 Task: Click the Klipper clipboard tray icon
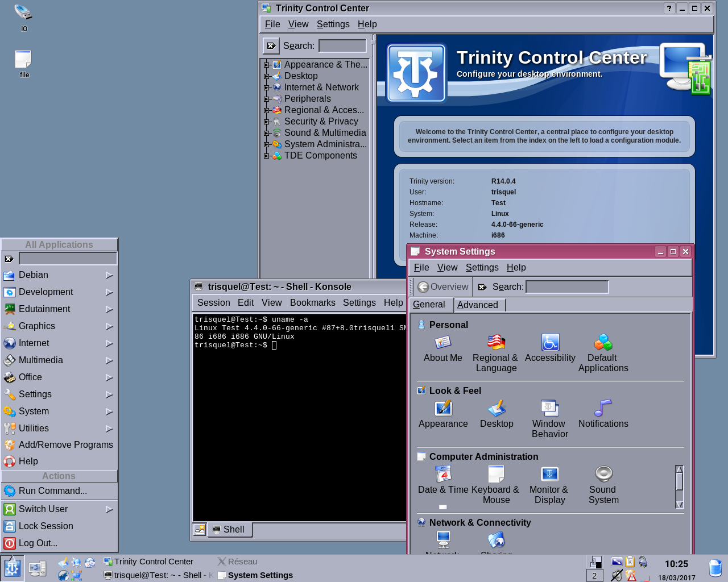click(630, 562)
